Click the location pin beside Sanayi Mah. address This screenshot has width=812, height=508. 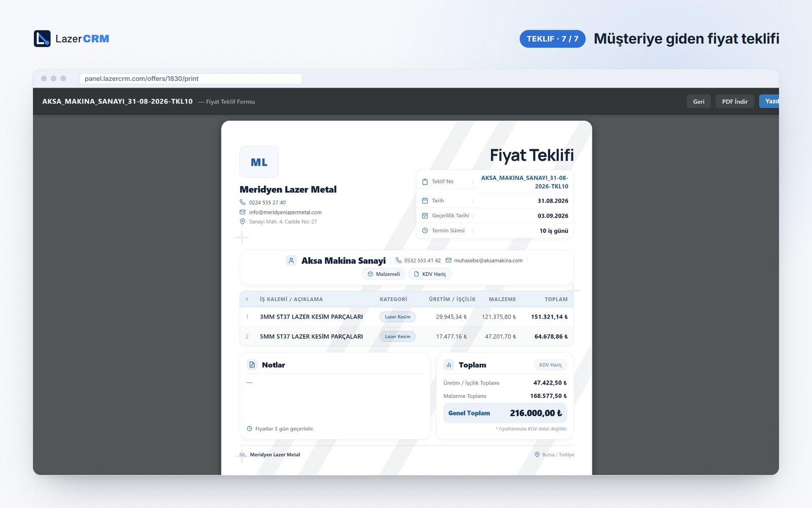point(243,221)
